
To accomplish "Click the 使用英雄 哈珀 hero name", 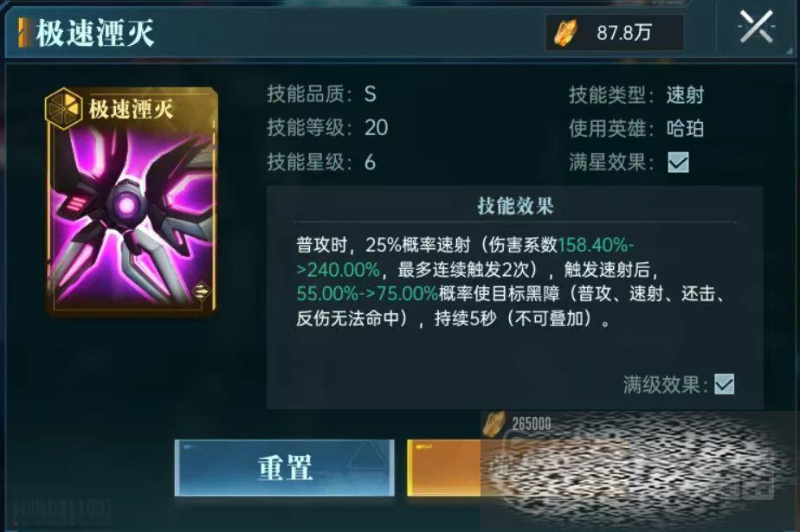I will pos(685,128).
